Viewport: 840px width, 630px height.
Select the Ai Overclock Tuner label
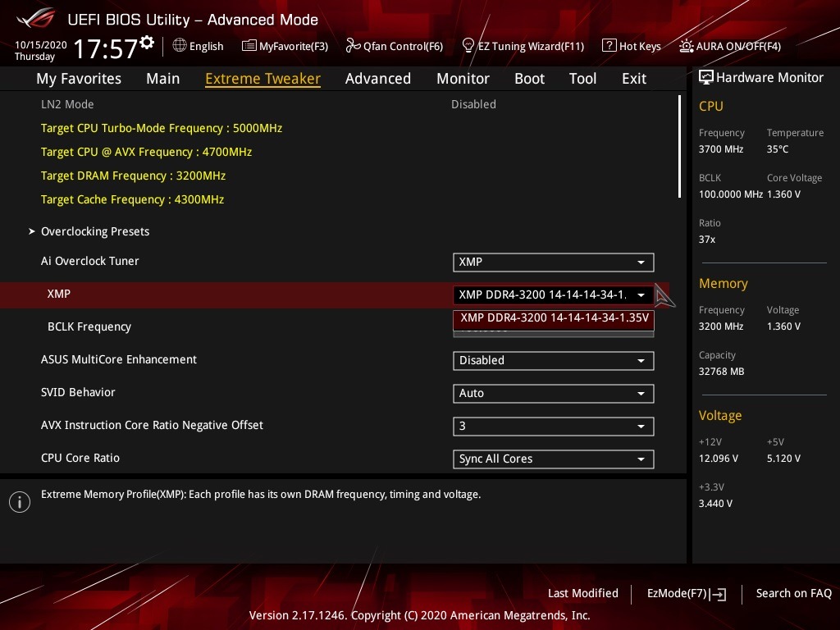click(x=90, y=262)
